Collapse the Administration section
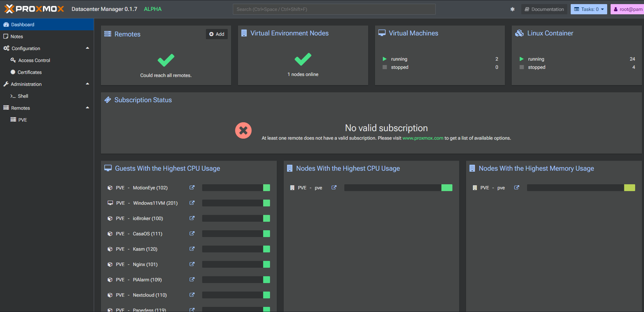The height and width of the screenshot is (312, 644). click(87, 84)
